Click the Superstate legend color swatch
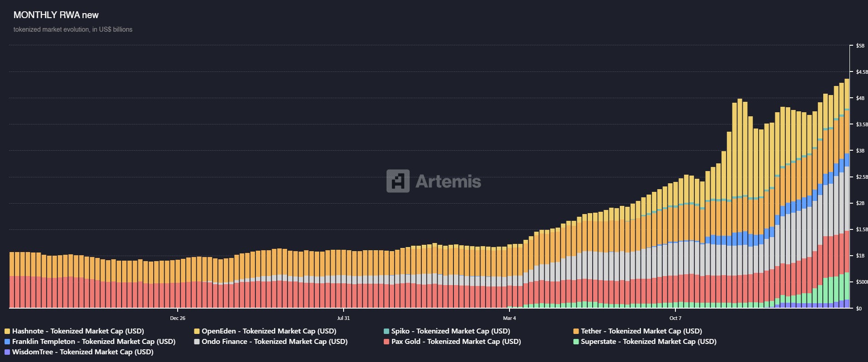Image resolution: width=868 pixels, height=362 pixels. (576, 342)
